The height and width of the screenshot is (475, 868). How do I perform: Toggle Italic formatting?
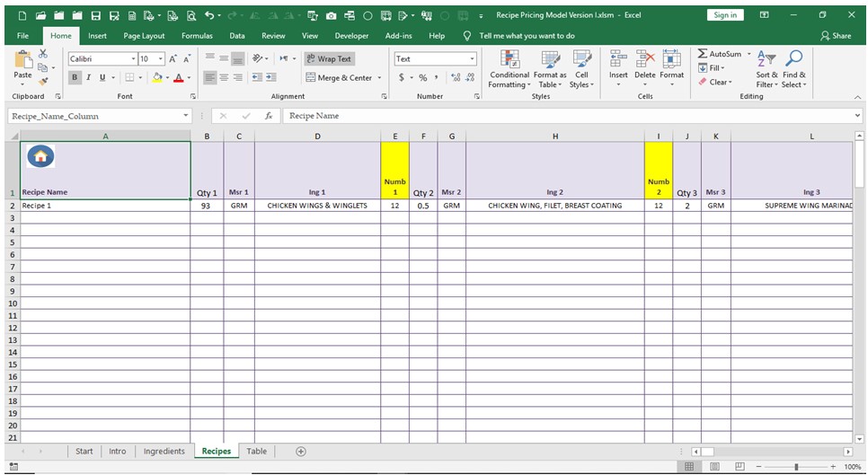(x=88, y=77)
